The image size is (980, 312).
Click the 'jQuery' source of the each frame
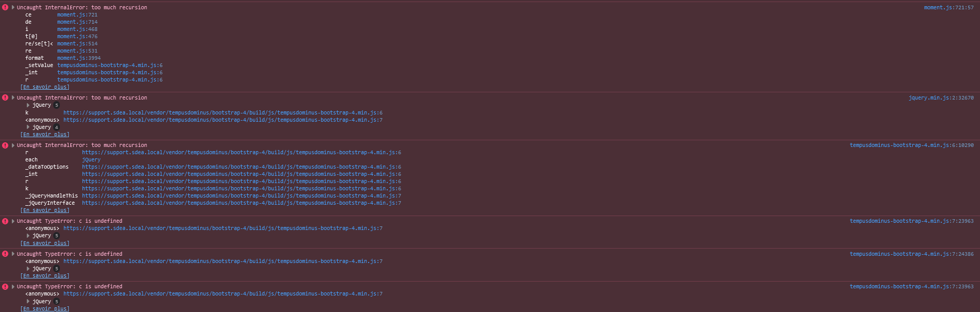point(91,159)
